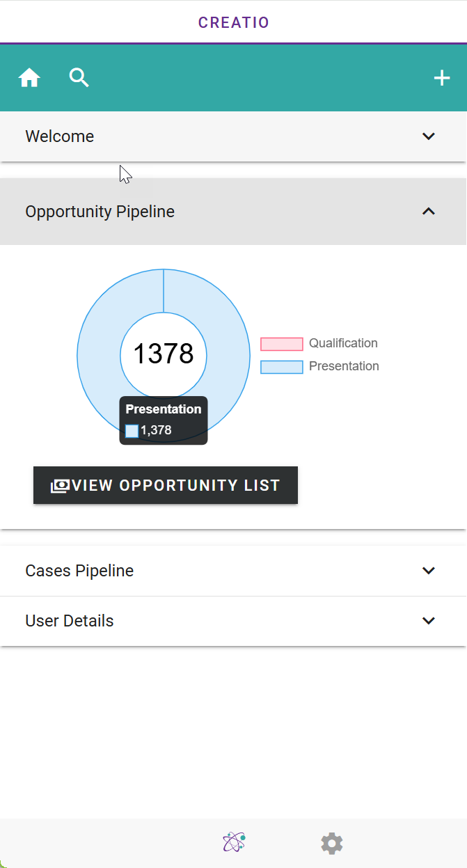Toggle Qualification legend entry
The height and width of the screenshot is (868, 467).
[319, 343]
